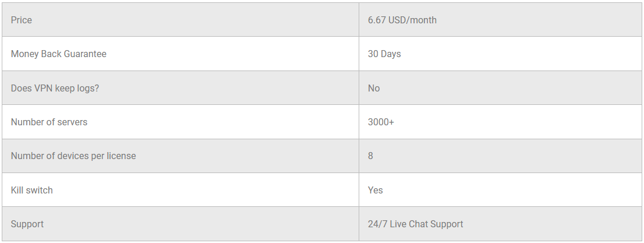644x243 pixels.
Task: Click the Money Back Guarantee label
Action: [58, 54]
